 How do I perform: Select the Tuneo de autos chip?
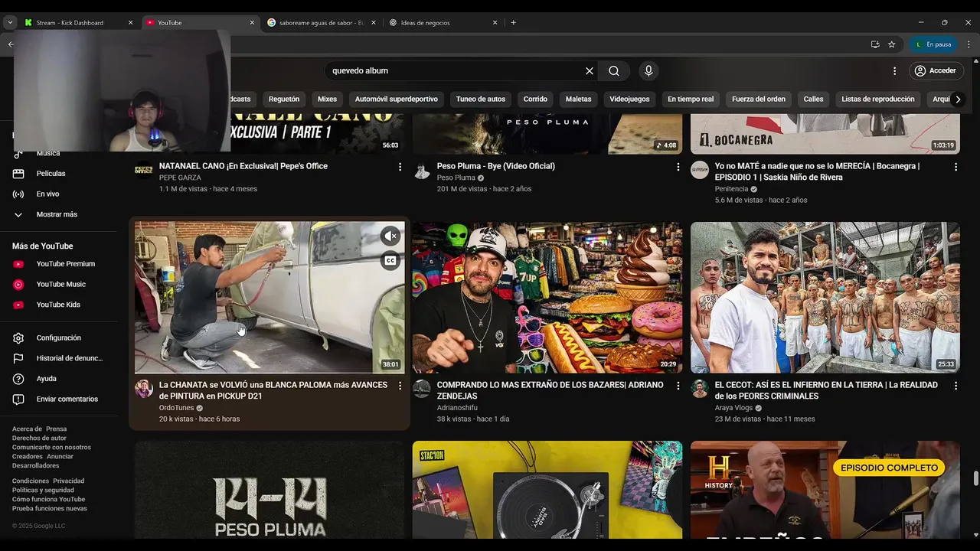coord(481,99)
